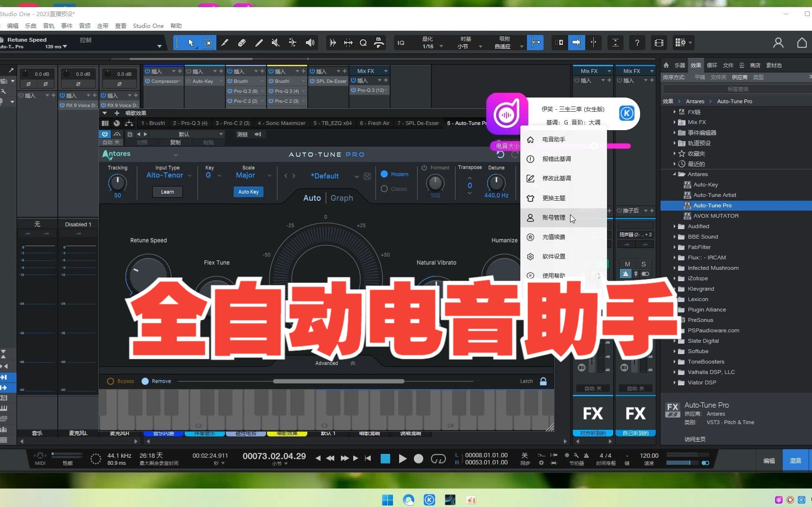Image resolution: width=812 pixels, height=507 pixels.
Task: Toggle the Solo S button on channel
Action: pyautogui.click(x=643, y=264)
